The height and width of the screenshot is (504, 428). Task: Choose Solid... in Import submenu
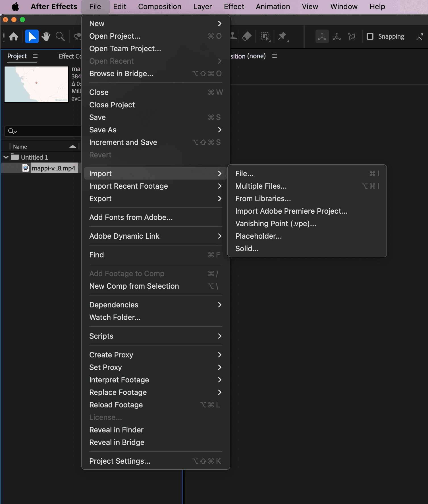click(307, 249)
